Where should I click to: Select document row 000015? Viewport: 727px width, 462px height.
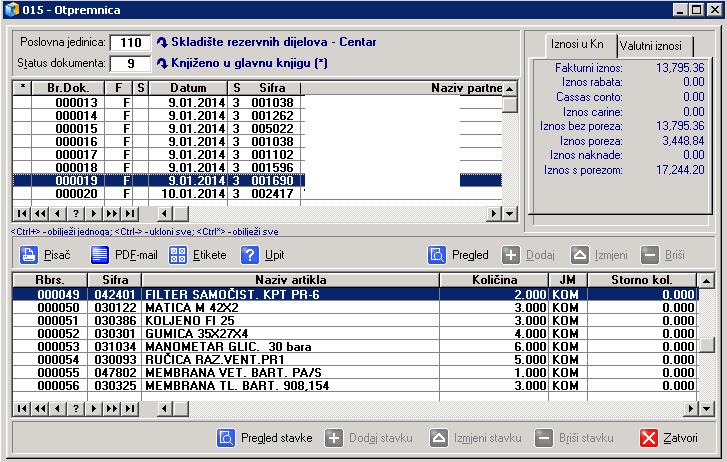point(257,128)
